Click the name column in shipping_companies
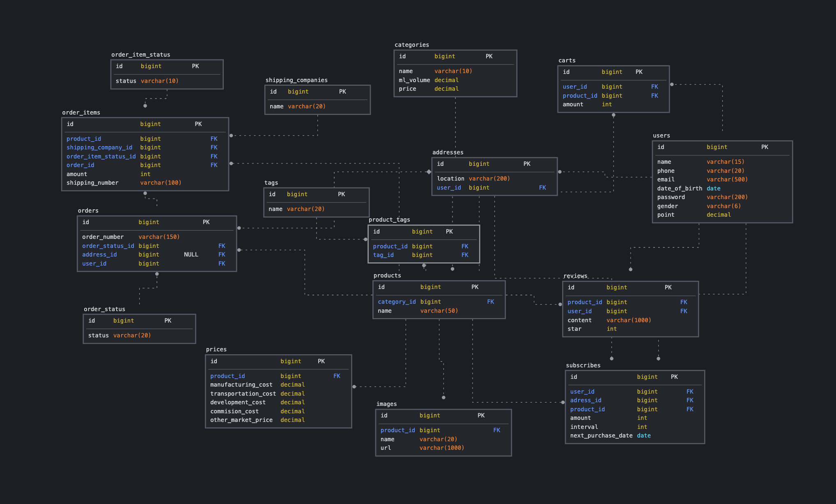 point(276,106)
